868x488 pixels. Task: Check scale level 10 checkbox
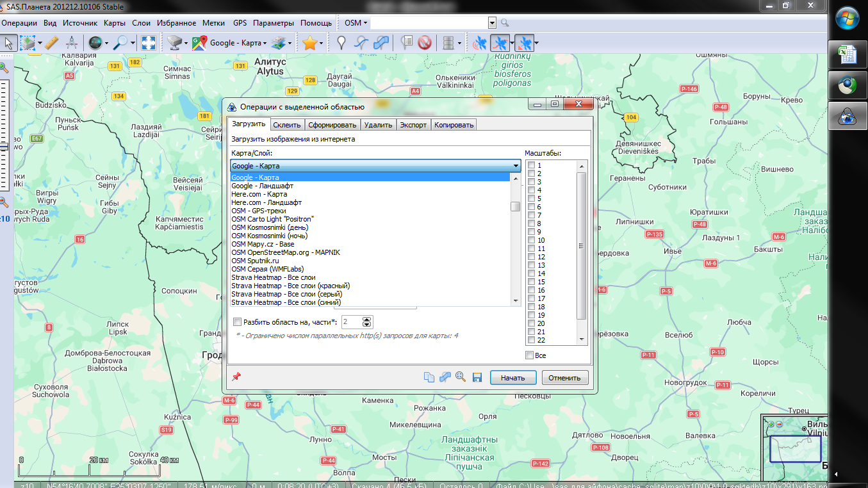coord(532,240)
